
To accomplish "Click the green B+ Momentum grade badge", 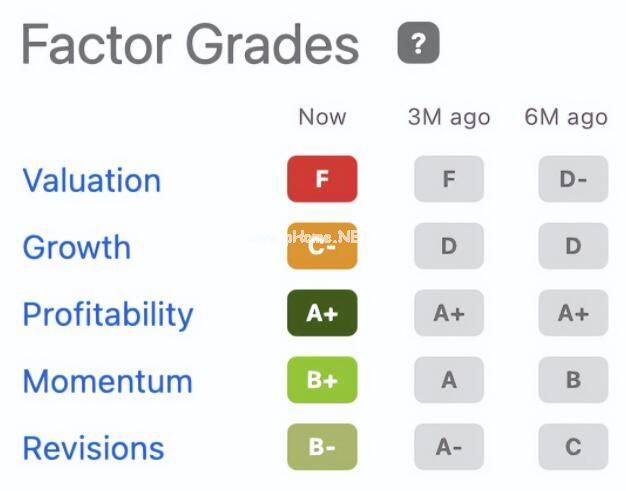I will point(322,380).
